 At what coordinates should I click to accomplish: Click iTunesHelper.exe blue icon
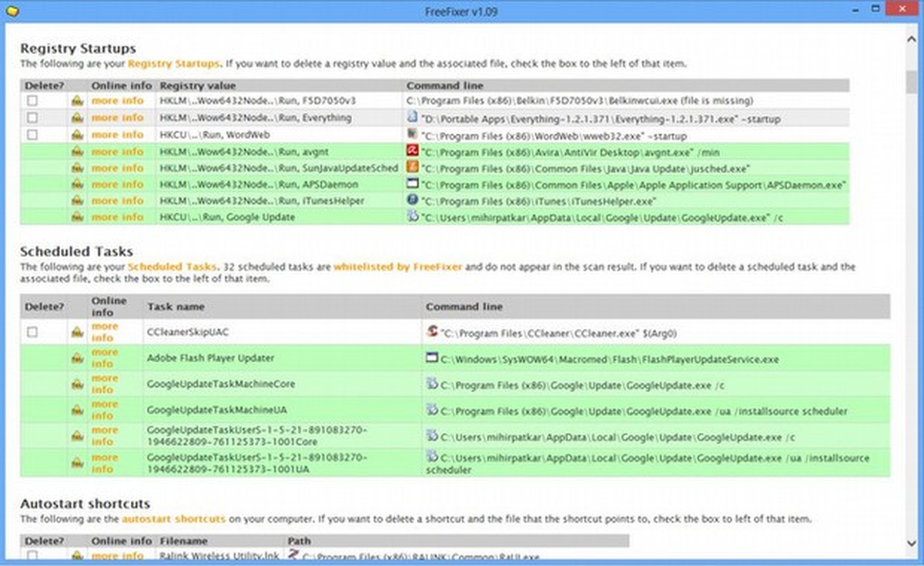413,200
